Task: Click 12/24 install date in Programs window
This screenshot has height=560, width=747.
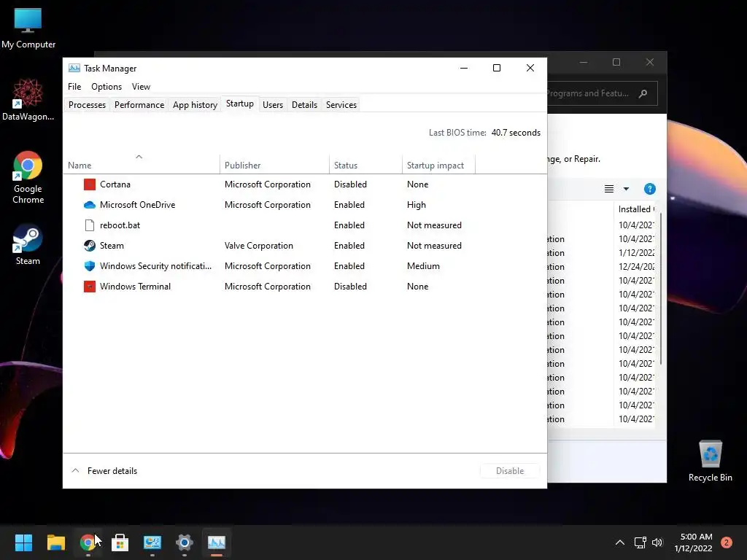Action: 636,267
